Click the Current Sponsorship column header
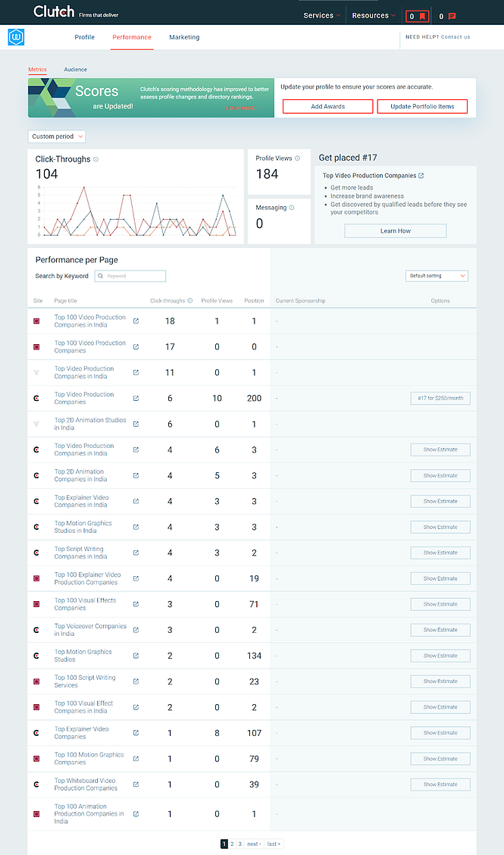 point(301,300)
